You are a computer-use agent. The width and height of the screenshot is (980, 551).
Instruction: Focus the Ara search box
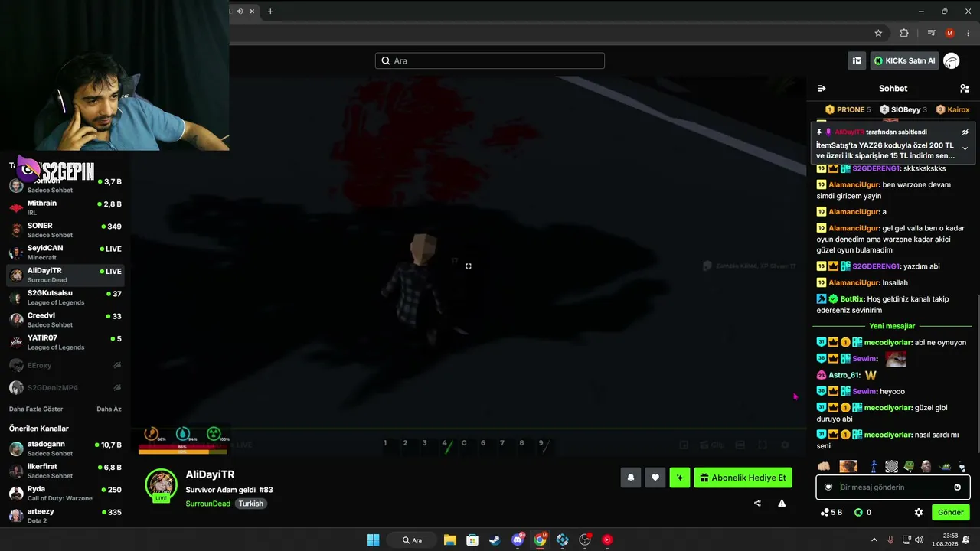coord(490,60)
